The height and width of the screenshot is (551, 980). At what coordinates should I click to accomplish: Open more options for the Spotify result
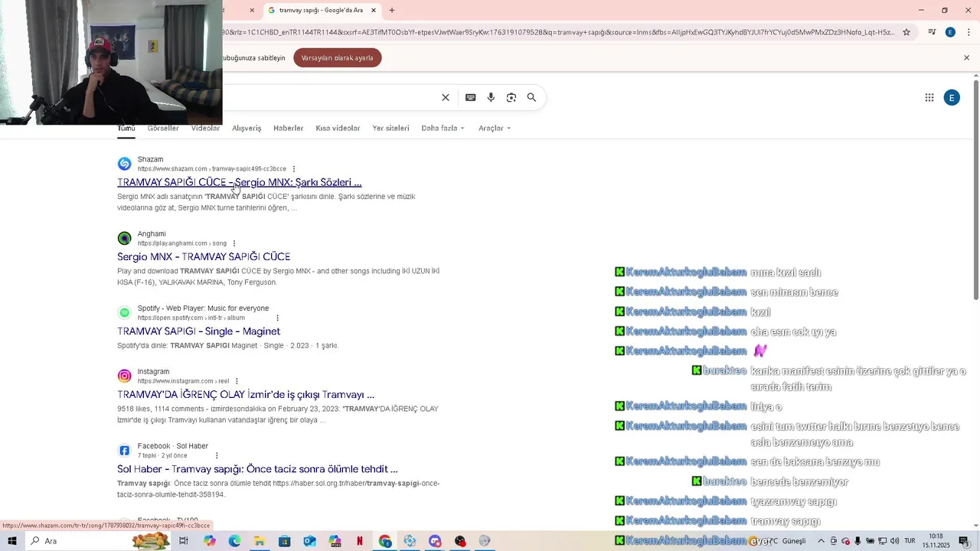point(277,318)
